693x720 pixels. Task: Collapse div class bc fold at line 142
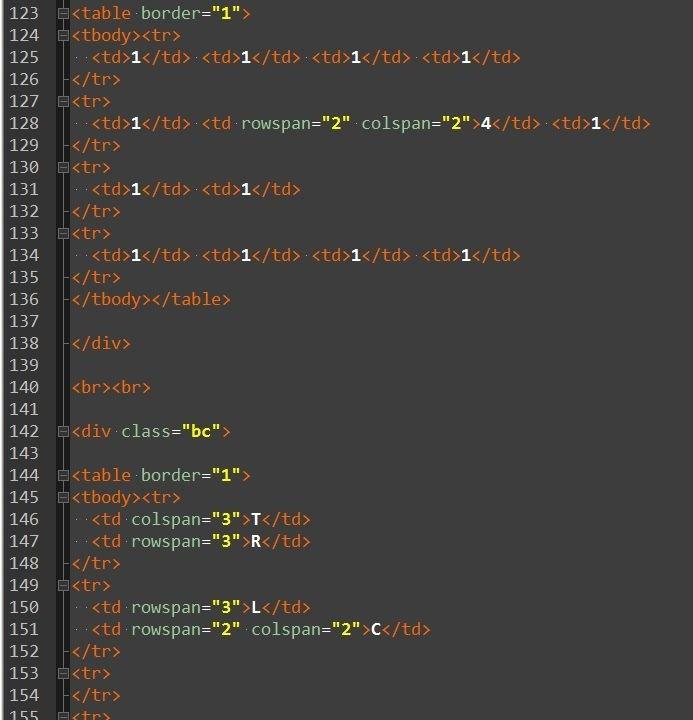pyautogui.click(x=63, y=432)
